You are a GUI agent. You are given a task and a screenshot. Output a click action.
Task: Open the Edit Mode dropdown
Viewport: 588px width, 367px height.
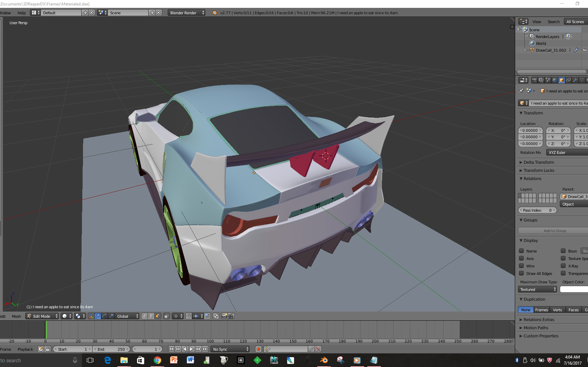[x=43, y=316]
